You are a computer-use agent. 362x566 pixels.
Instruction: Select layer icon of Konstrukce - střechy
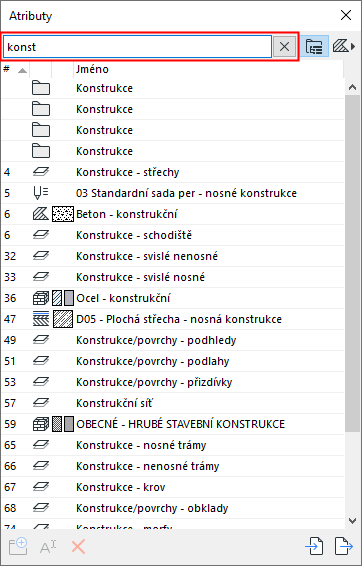pos(41,172)
